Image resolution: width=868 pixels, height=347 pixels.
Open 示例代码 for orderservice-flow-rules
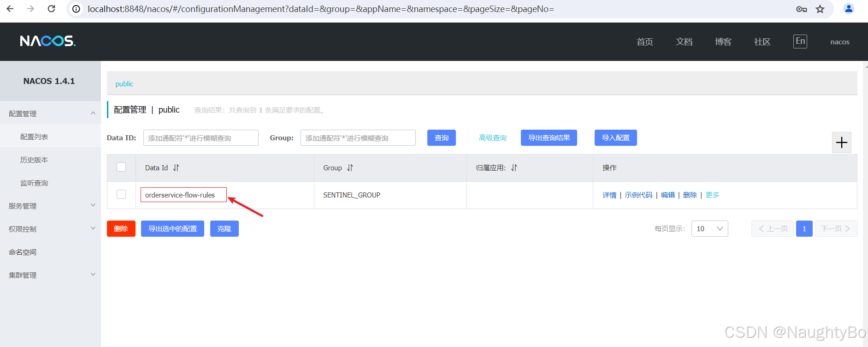click(x=638, y=195)
